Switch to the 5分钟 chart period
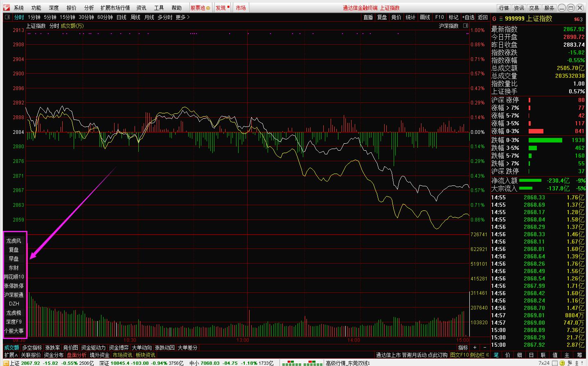Screen dimensions: 588x366 click(x=50, y=17)
